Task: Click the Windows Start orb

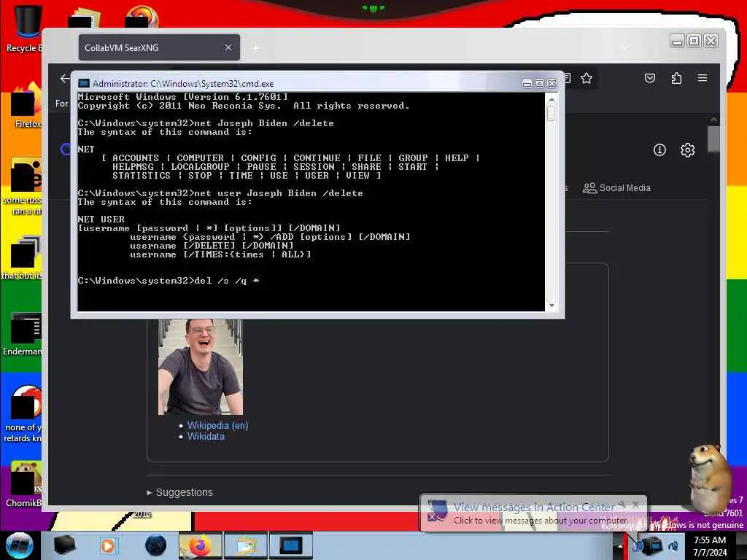Action: [x=19, y=545]
